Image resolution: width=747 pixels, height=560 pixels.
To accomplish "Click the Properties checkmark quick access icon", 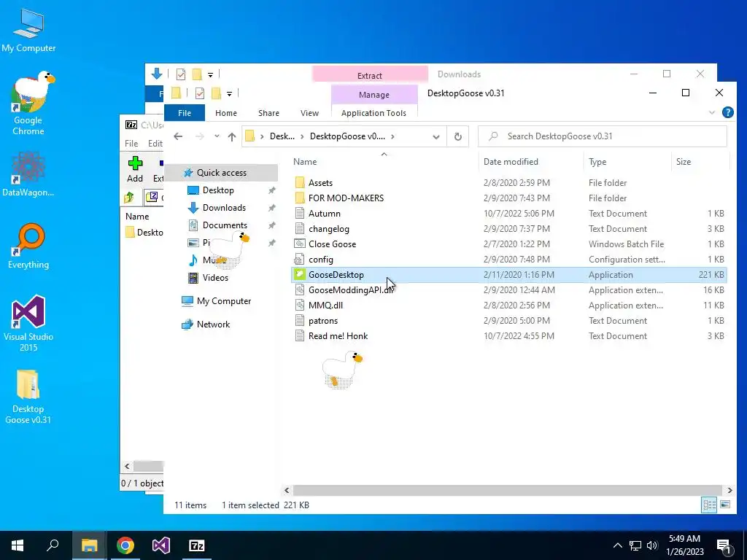I will click(200, 93).
